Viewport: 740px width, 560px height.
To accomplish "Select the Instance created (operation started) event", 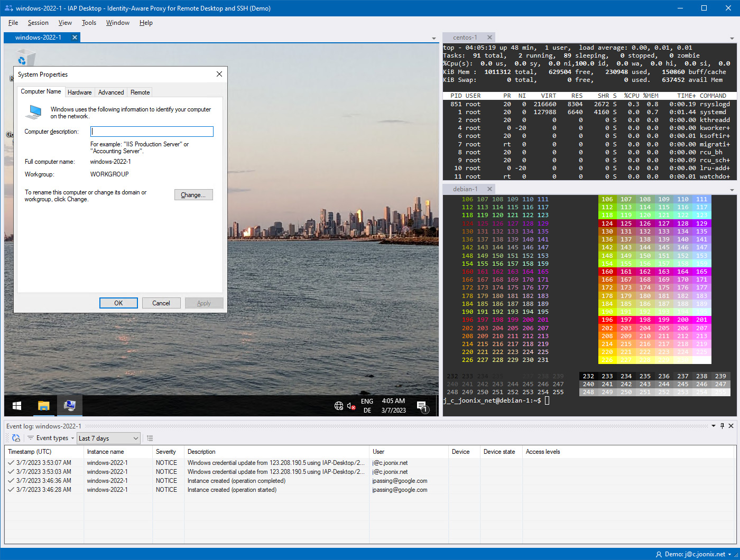I will (x=370, y=490).
